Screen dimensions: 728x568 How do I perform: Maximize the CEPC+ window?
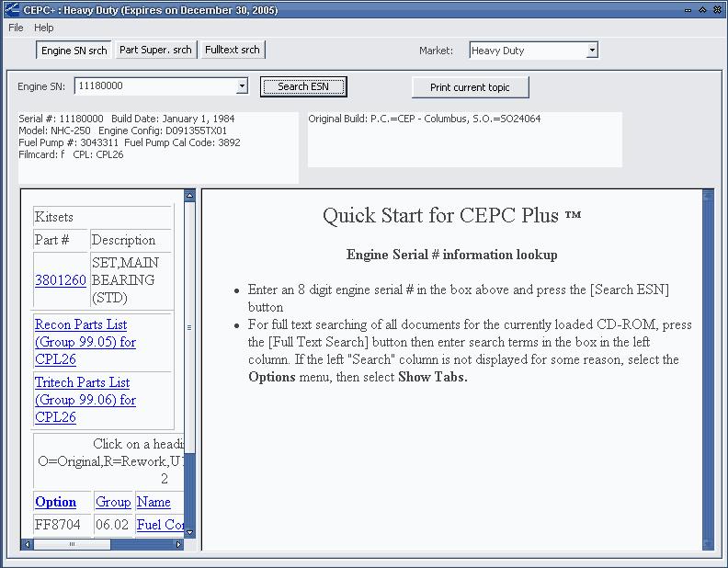[x=702, y=10]
